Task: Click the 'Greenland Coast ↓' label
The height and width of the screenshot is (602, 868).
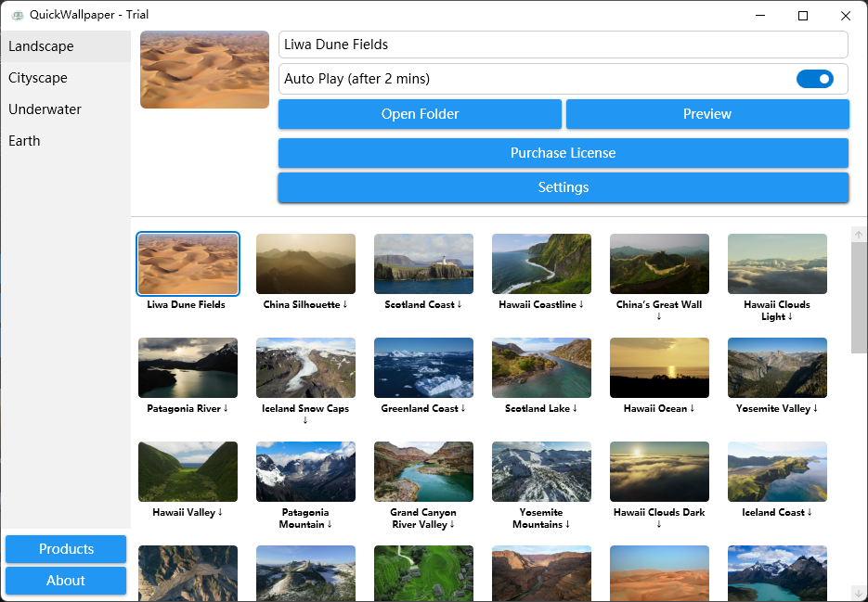Action: 423,409
